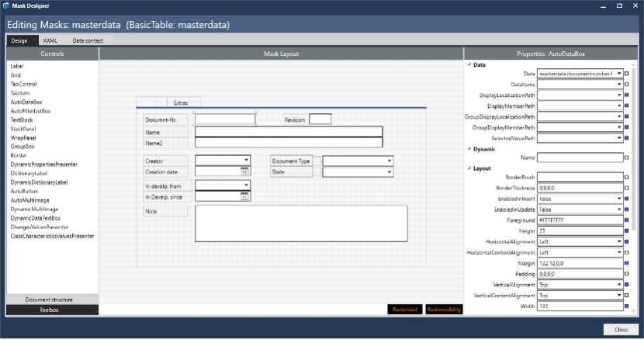Select the DynamicPropertiesPresenter control

coord(44,165)
